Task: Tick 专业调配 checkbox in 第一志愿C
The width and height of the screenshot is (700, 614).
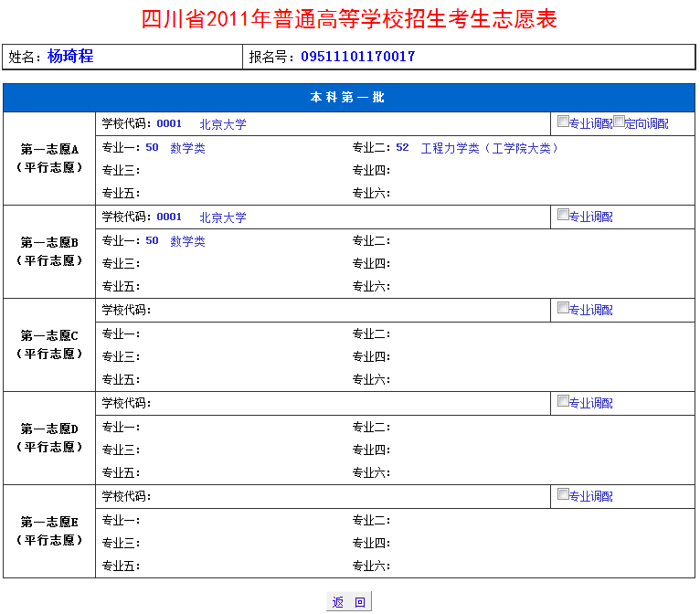Action: point(563,308)
